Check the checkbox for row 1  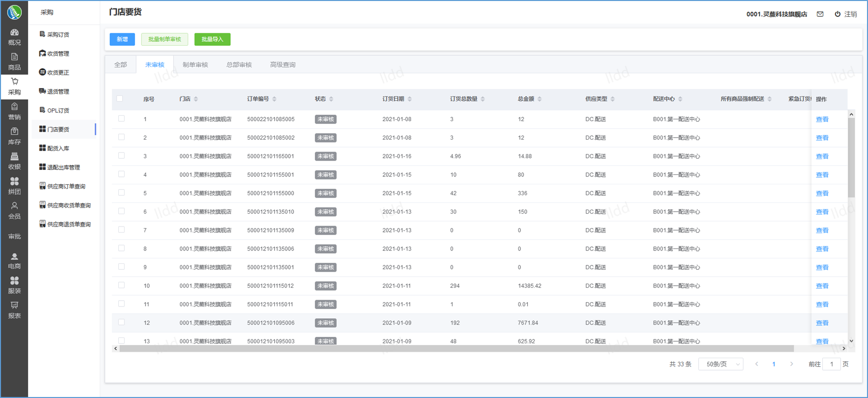point(122,119)
